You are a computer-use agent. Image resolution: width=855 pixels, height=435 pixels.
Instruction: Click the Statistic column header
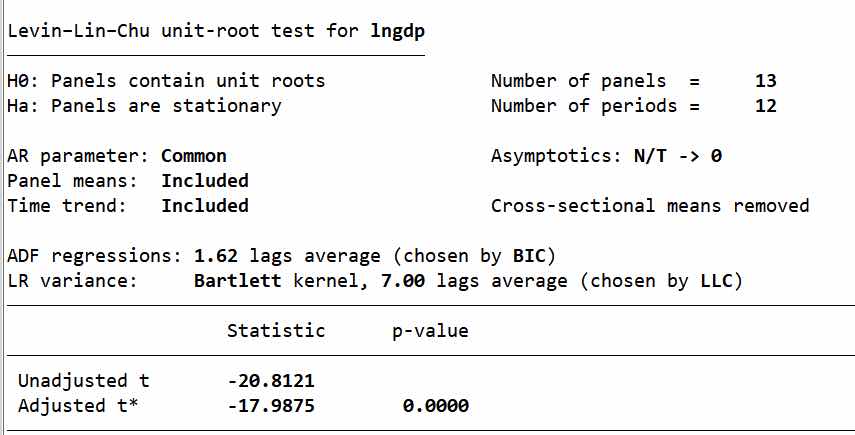276,330
